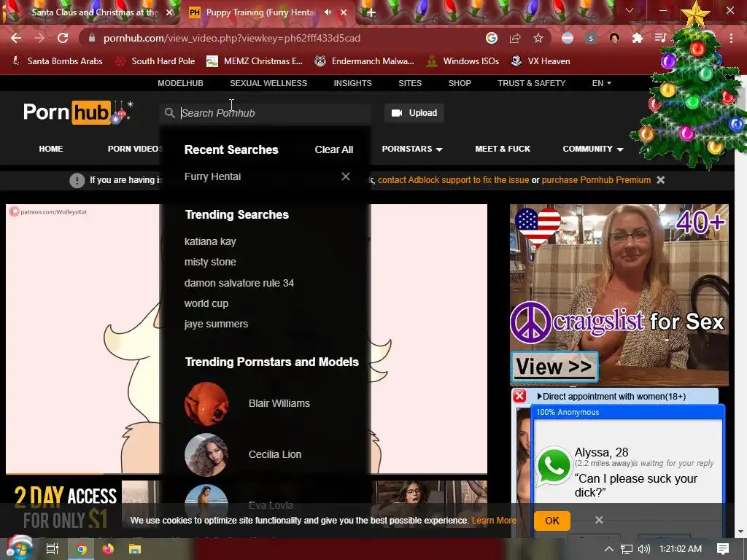Open the Chrome three-dot menu
Viewport: 747px width, 560px height.
tap(731, 38)
